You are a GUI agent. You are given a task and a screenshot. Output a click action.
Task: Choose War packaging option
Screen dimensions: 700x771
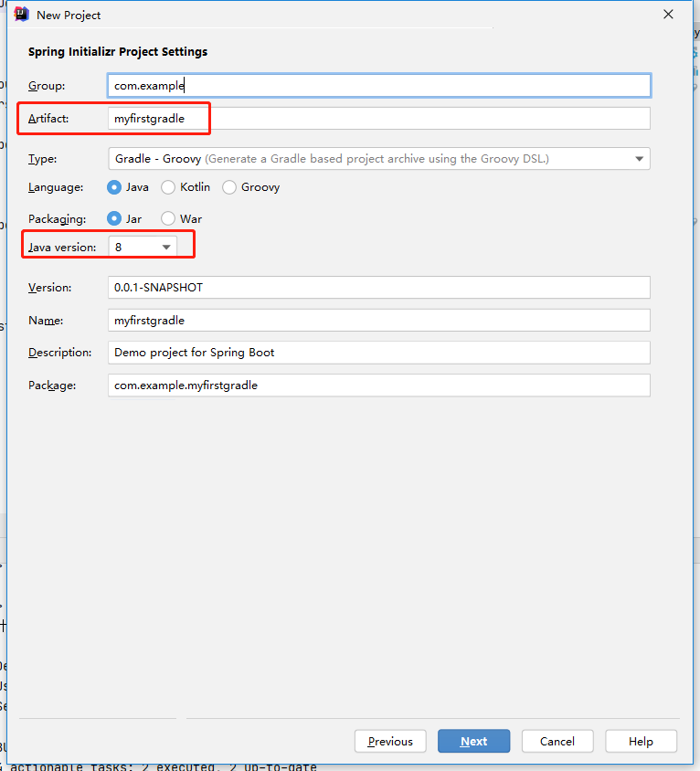168,219
